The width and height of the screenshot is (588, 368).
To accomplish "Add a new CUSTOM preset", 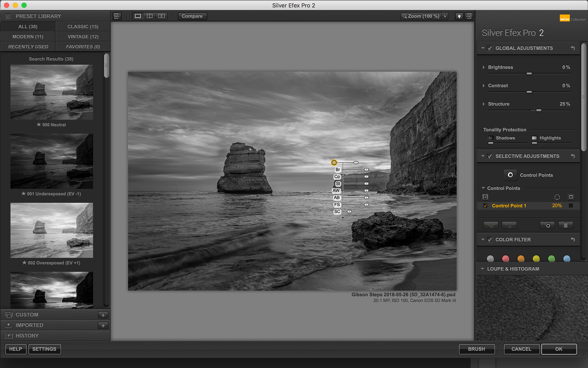I will [x=103, y=315].
